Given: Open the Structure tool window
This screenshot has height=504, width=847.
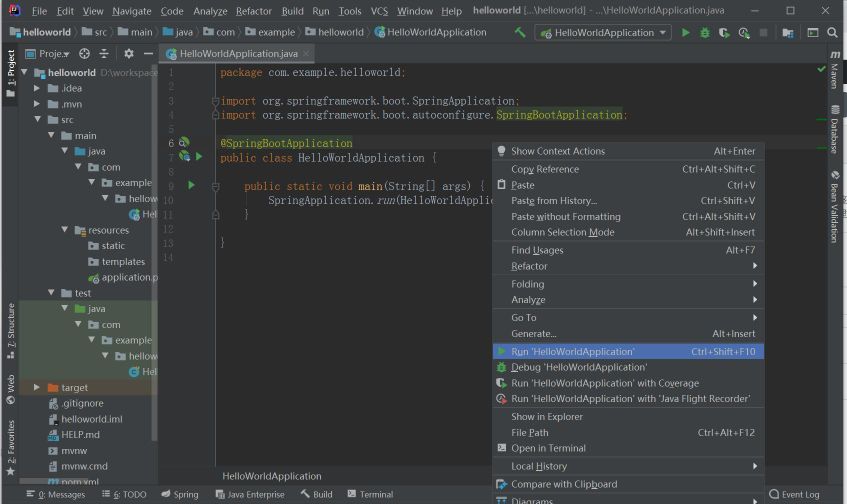Looking at the screenshot, I should tap(10, 331).
